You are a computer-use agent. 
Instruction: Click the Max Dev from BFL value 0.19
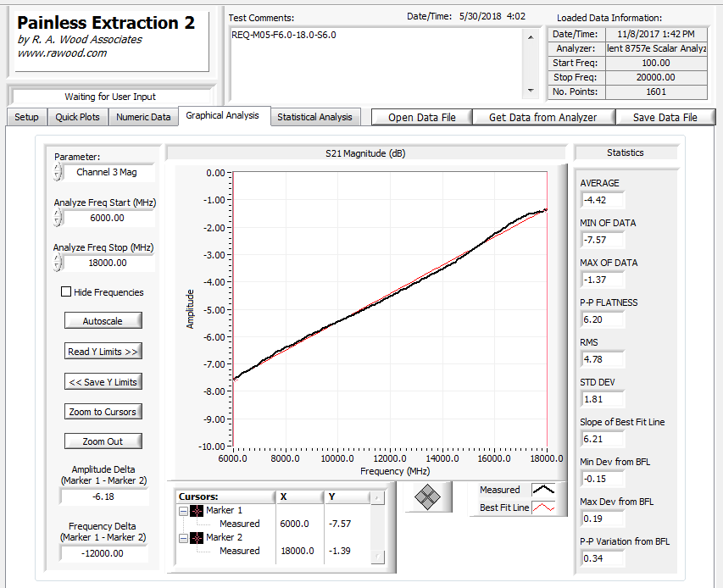602,519
